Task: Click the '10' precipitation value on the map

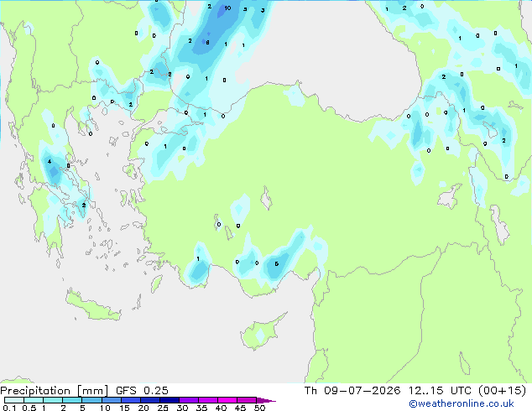Action: point(227,8)
